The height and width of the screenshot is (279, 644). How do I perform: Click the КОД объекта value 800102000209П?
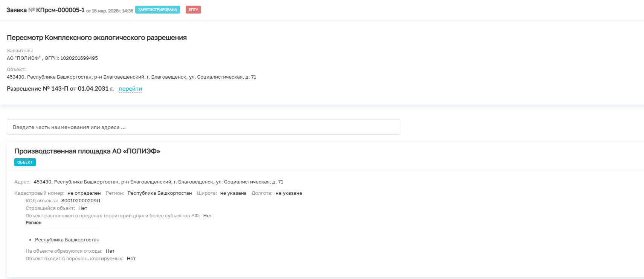pos(81,201)
